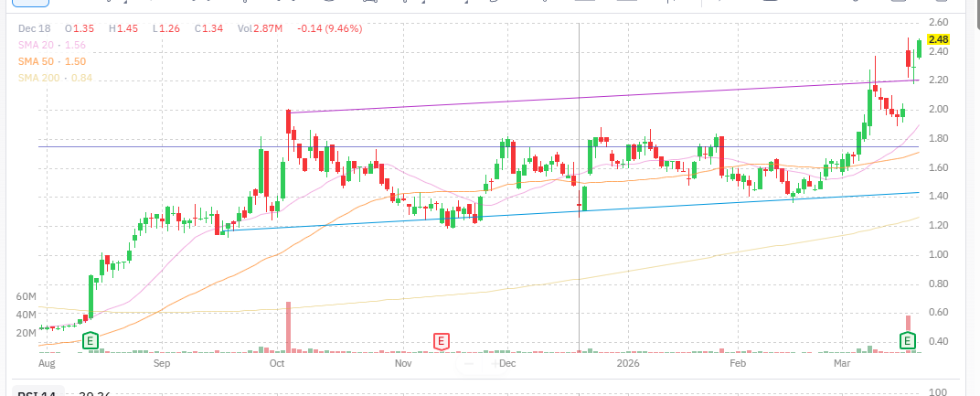Image resolution: width=980 pixels, height=396 pixels.
Task: Click the tall October volume bar
Action: 288,327
